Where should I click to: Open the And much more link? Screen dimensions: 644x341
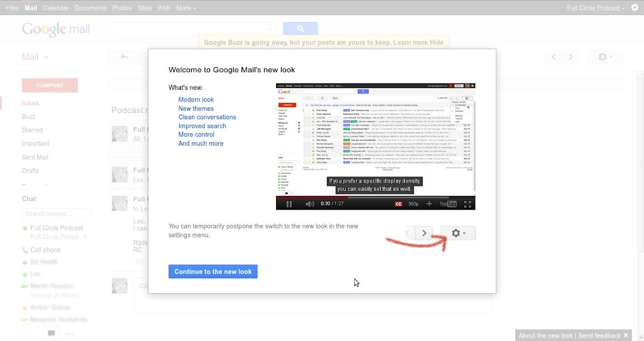(201, 143)
